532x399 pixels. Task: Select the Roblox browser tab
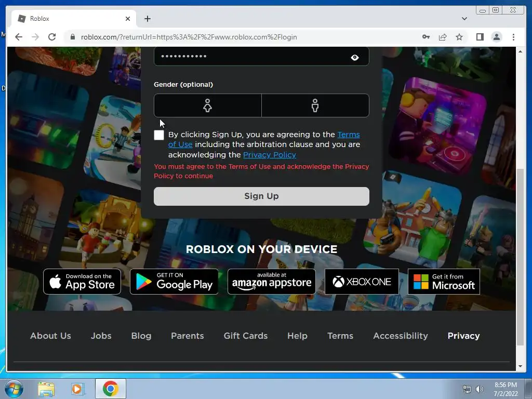click(x=74, y=19)
